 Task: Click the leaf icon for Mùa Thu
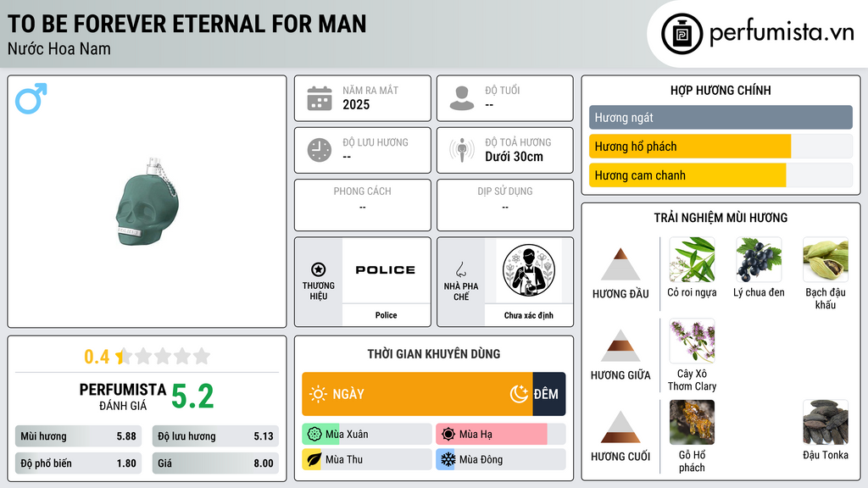pyautogui.click(x=314, y=459)
